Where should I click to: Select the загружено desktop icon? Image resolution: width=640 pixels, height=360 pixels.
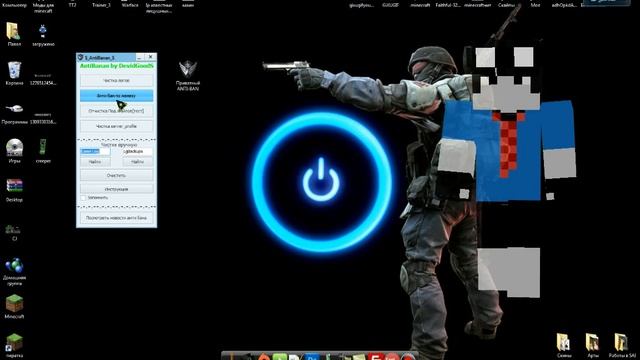[x=43, y=34]
